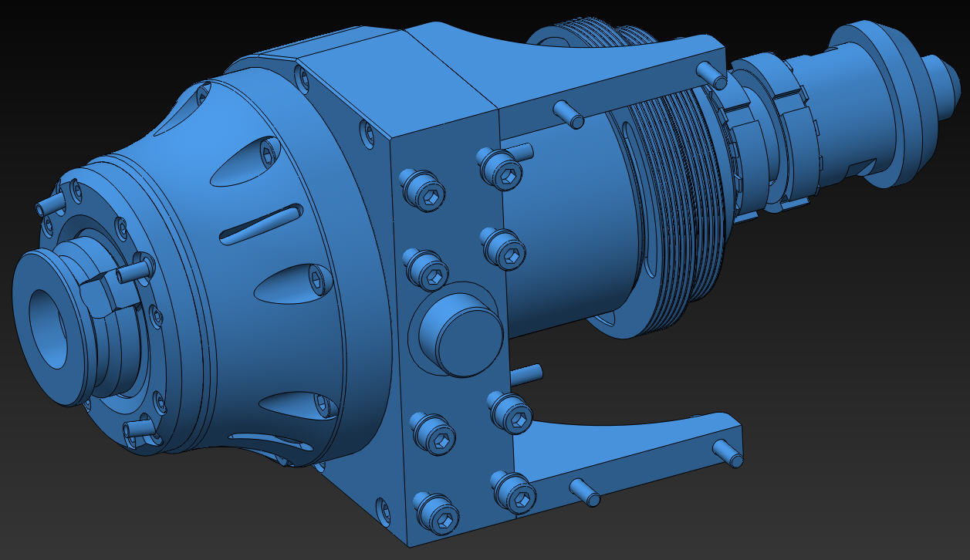Select the leftmost pin on the front flange ring
Image resolution: width=970 pixels, height=560 pixels.
[50, 205]
